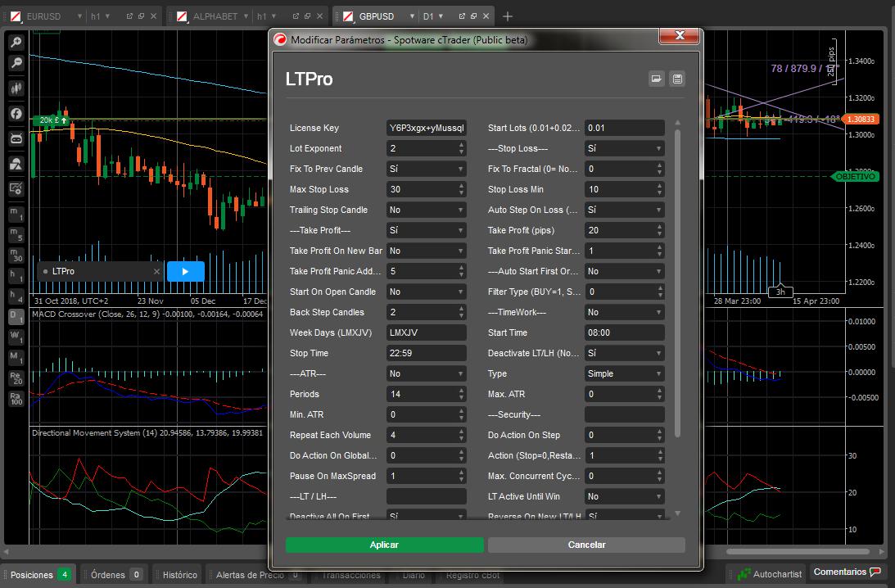Add a new chart tab with plus icon
Viewport: 895px width, 588px height.
click(508, 16)
